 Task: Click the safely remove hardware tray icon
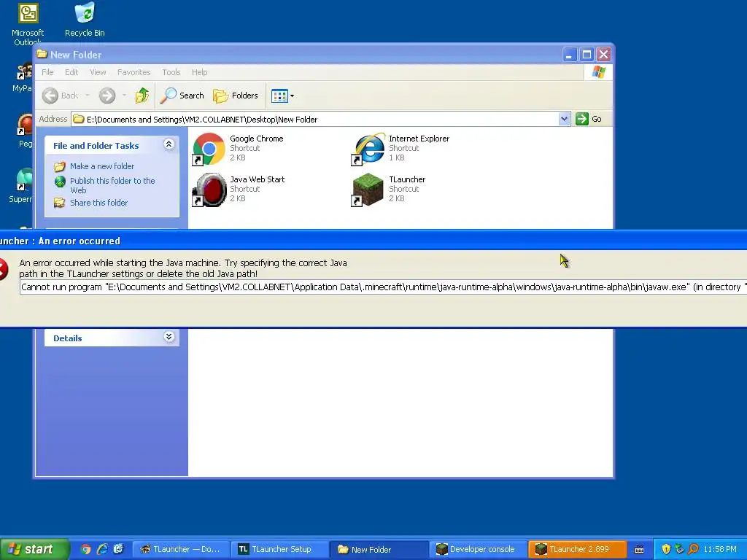679,550
